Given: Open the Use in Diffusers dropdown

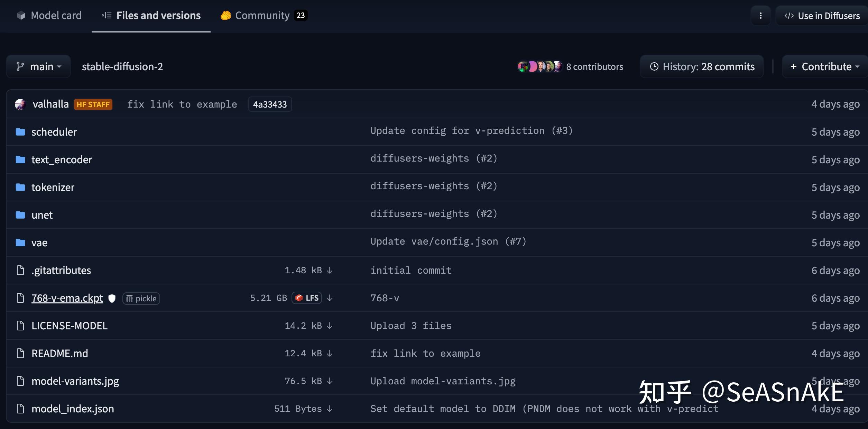Looking at the screenshot, I should (821, 16).
